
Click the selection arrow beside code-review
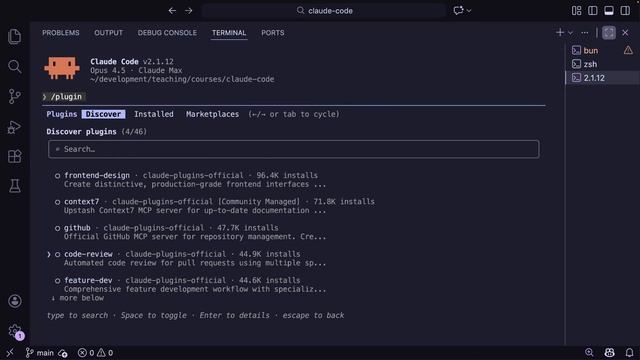[49, 254]
